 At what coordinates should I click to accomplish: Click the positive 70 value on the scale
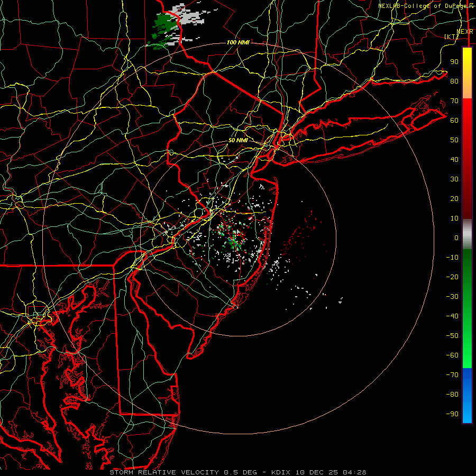pyautogui.click(x=454, y=101)
